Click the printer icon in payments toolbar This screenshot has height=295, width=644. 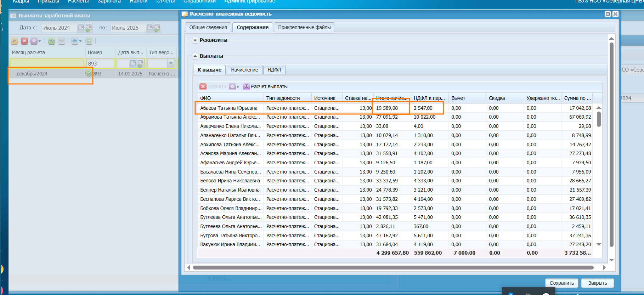click(74, 41)
